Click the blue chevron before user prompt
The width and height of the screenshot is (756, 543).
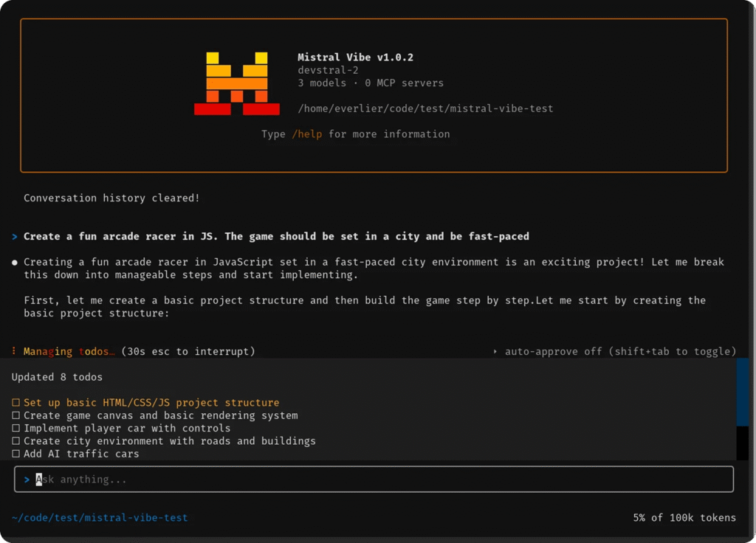click(x=15, y=237)
